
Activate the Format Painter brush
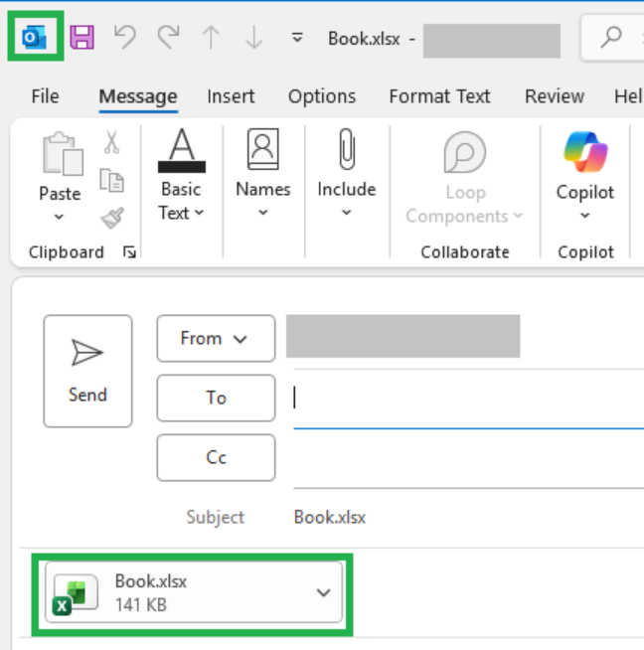click(x=112, y=218)
